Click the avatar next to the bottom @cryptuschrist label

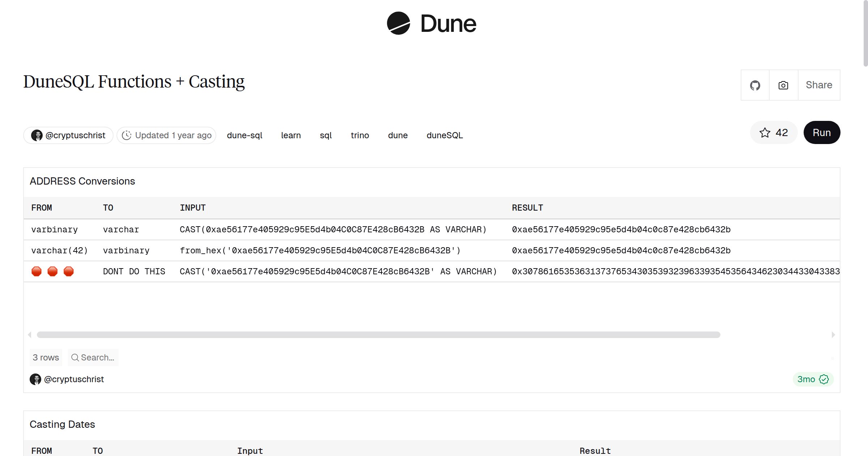[35, 379]
